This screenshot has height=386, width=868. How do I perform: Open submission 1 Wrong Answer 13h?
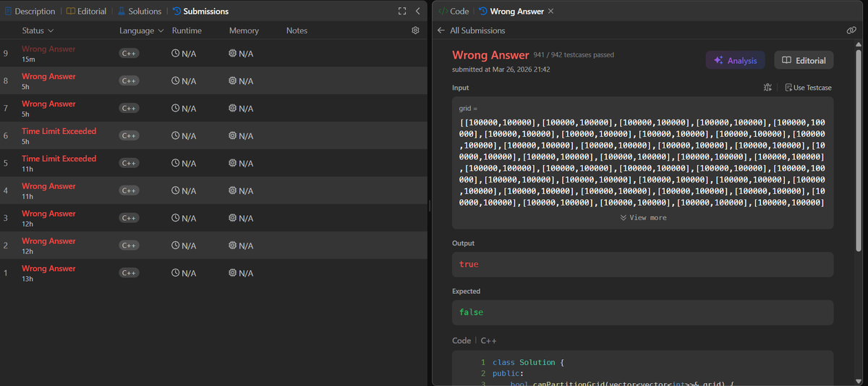coord(213,273)
